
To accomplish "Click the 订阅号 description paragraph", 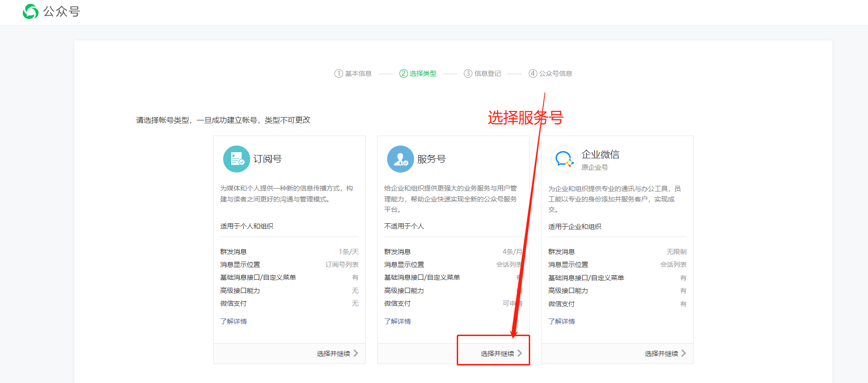I will coord(287,194).
